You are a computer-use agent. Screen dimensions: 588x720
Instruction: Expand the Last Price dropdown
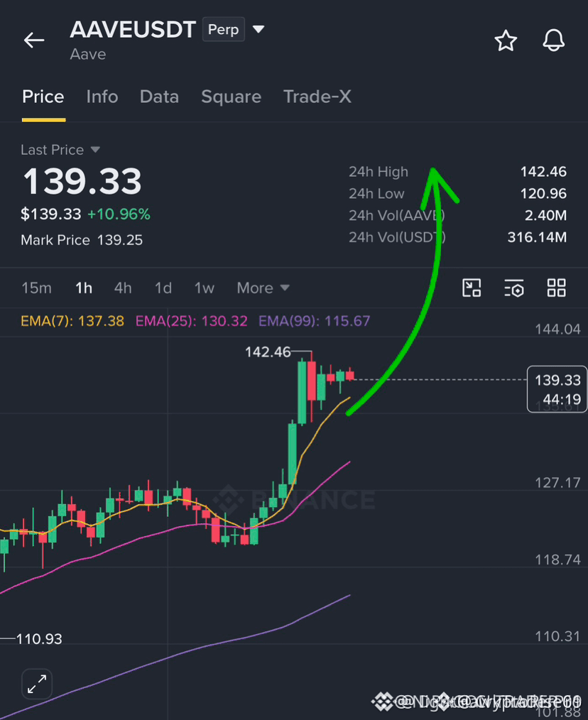95,150
